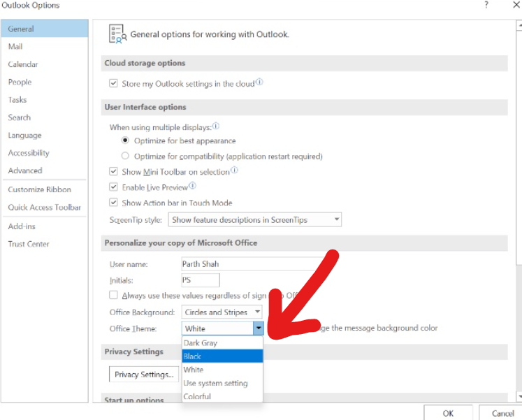
Task: Click the scrollbar down arrow
Action: point(519,396)
